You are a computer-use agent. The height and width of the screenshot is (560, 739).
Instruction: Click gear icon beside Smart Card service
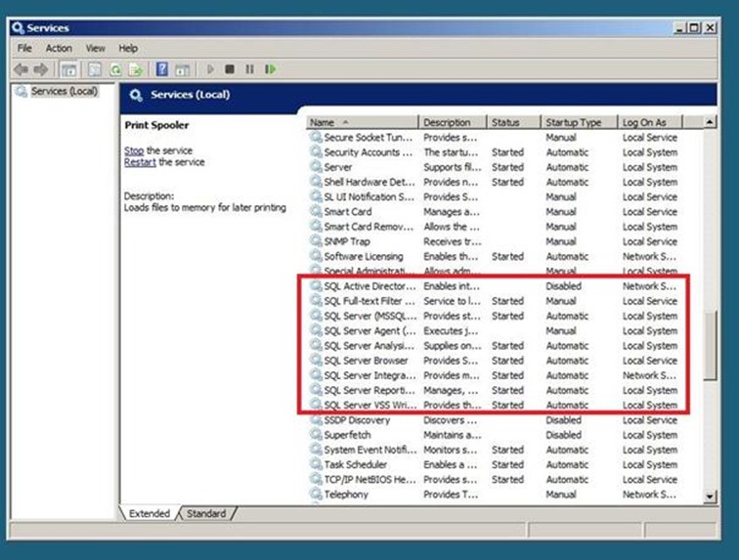tap(316, 212)
